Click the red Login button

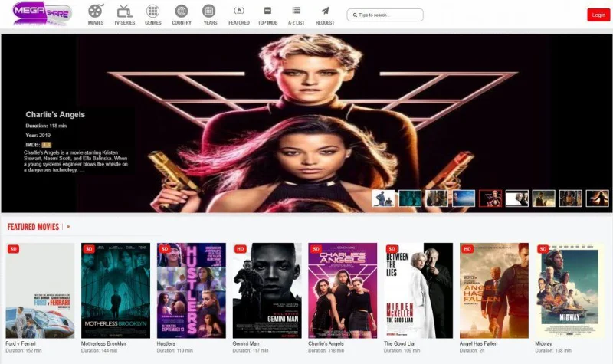(598, 15)
